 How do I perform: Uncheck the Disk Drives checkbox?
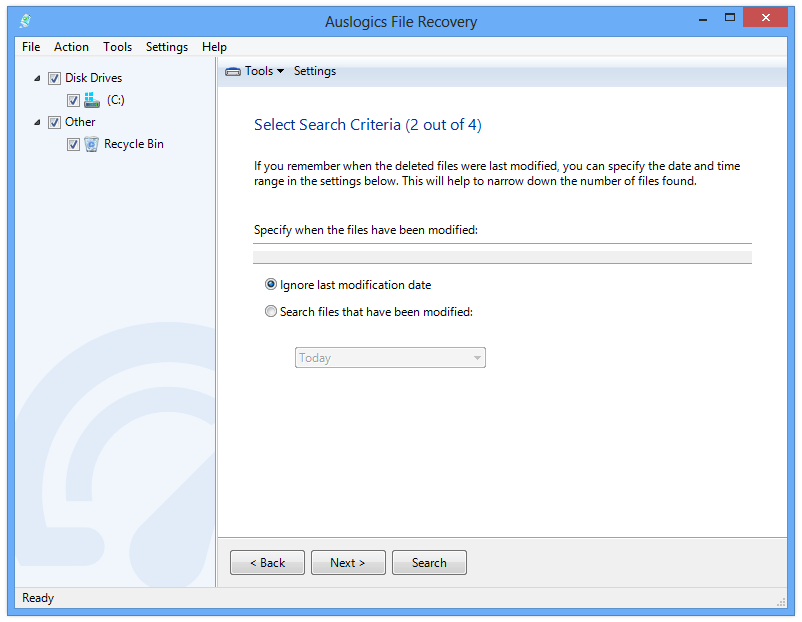pyautogui.click(x=54, y=77)
